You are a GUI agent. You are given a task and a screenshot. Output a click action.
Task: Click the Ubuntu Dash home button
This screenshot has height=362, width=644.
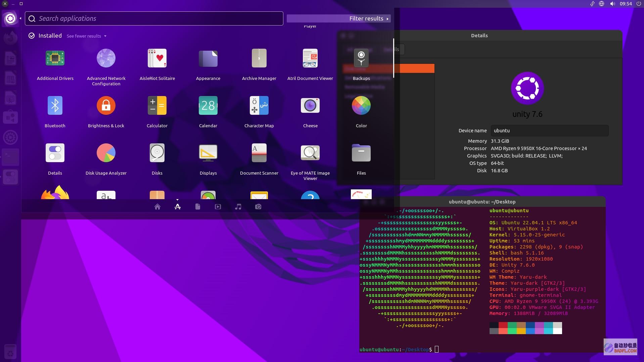point(10,18)
